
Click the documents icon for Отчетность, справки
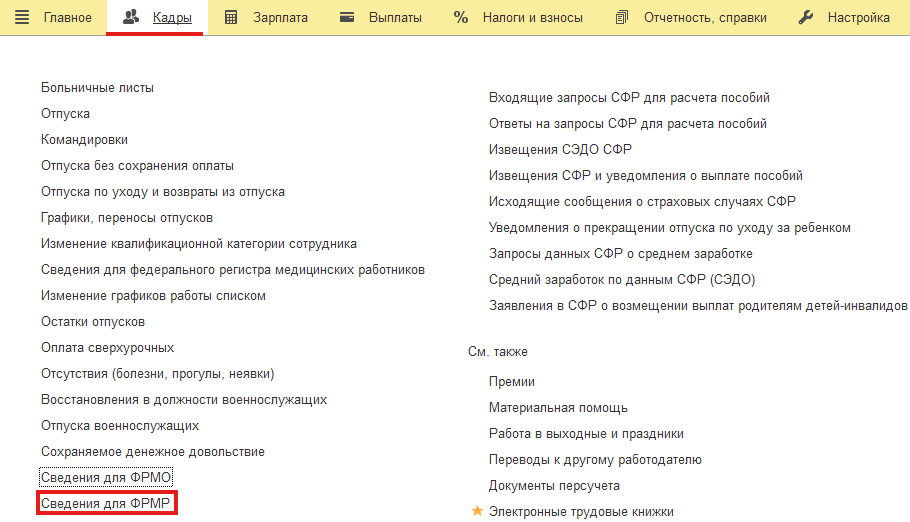click(x=622, y=17)
